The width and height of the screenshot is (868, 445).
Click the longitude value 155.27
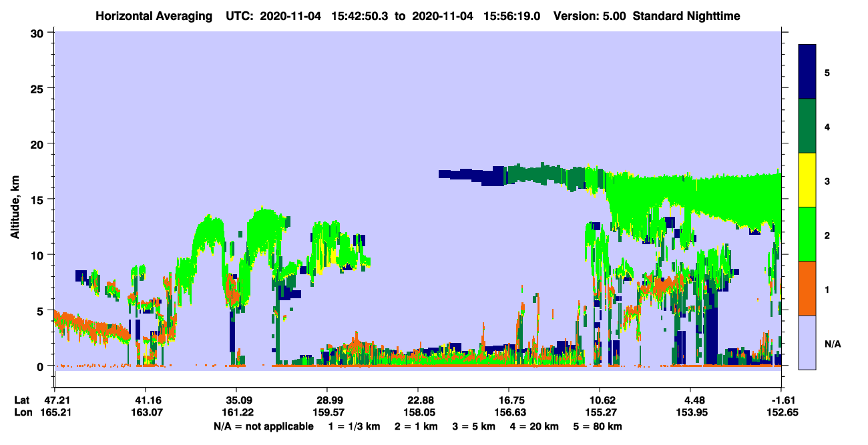point(600,412)
